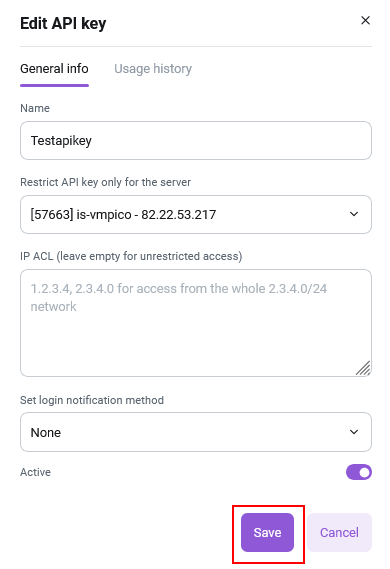Click the purple underline below General info
This screenshot has width=390, height=569.
(54, 85)
